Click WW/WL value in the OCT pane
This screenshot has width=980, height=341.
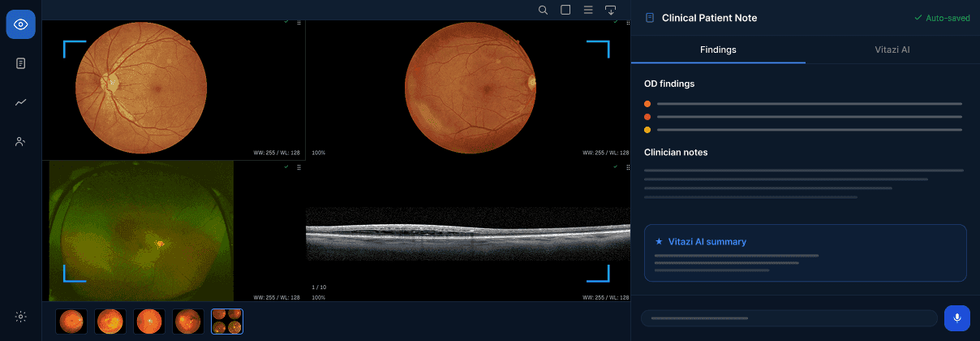(605, 298)
